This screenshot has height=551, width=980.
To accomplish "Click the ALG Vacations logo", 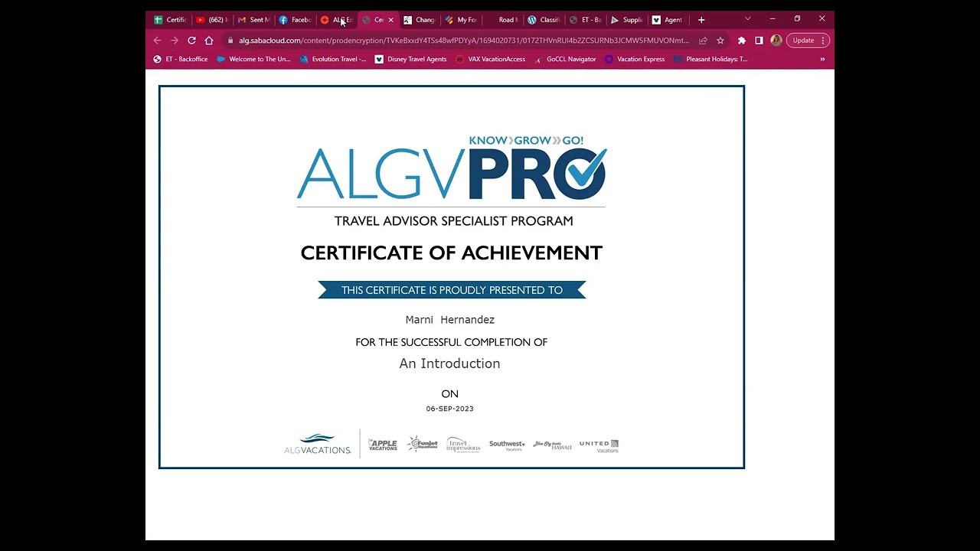I will point(318,444).
